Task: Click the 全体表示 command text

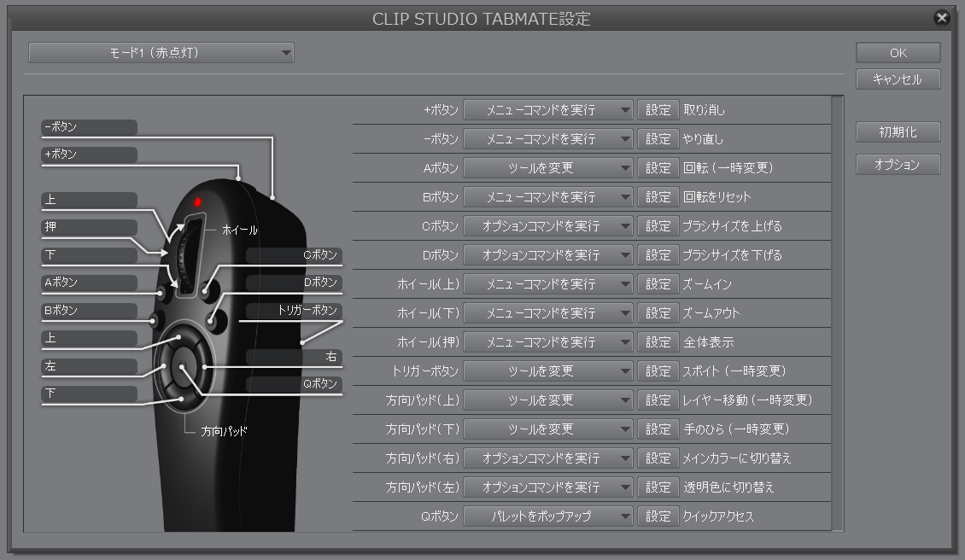Action: coord(708,342)
